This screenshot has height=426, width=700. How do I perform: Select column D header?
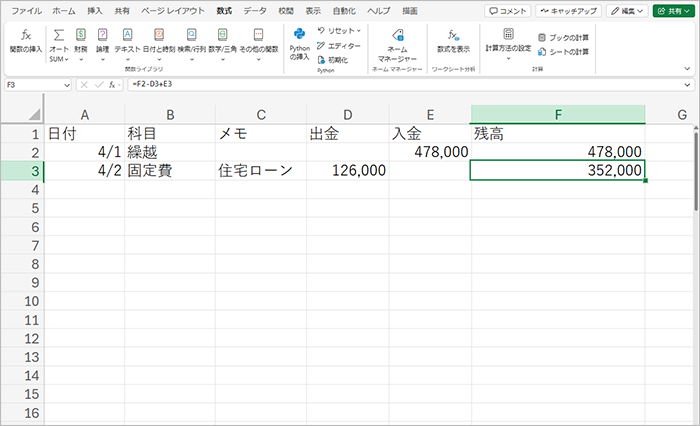point(348,115)
